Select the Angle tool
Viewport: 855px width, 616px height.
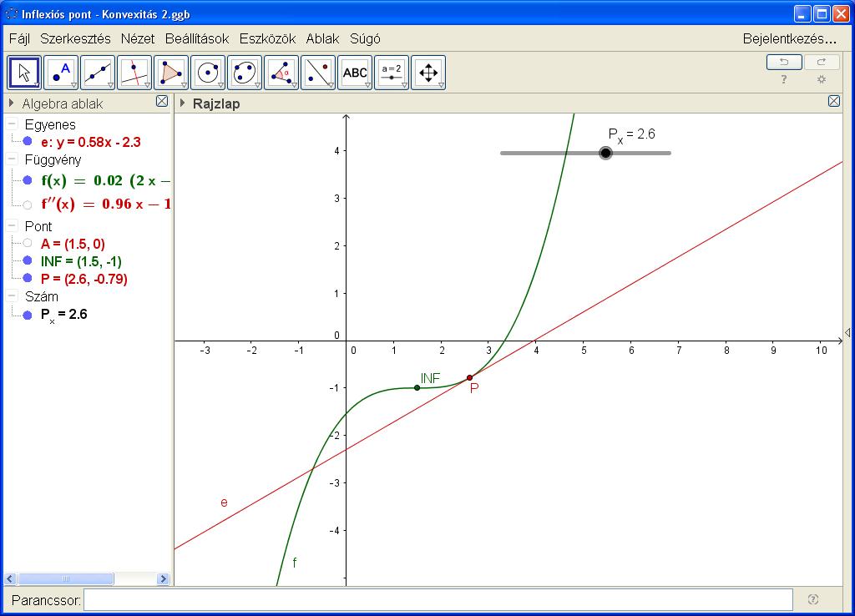[281, 73]
